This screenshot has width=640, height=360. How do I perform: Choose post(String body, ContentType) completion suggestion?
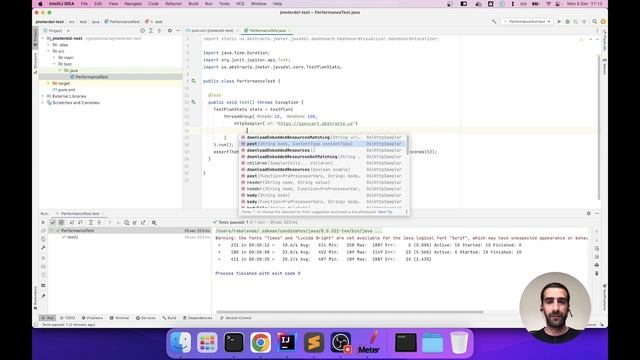tap(322, 144)
